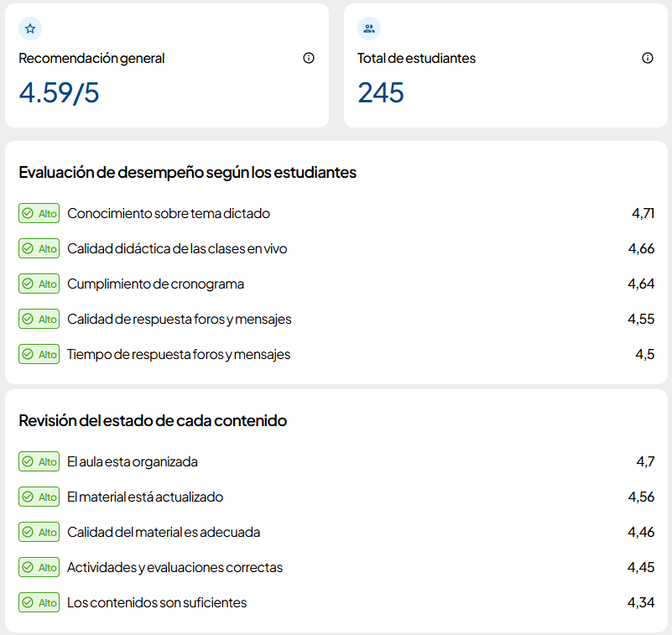Click Actividades y evaluaciones correctas label
The height and width of the screenshot is (635, 672).
point(175,567)
